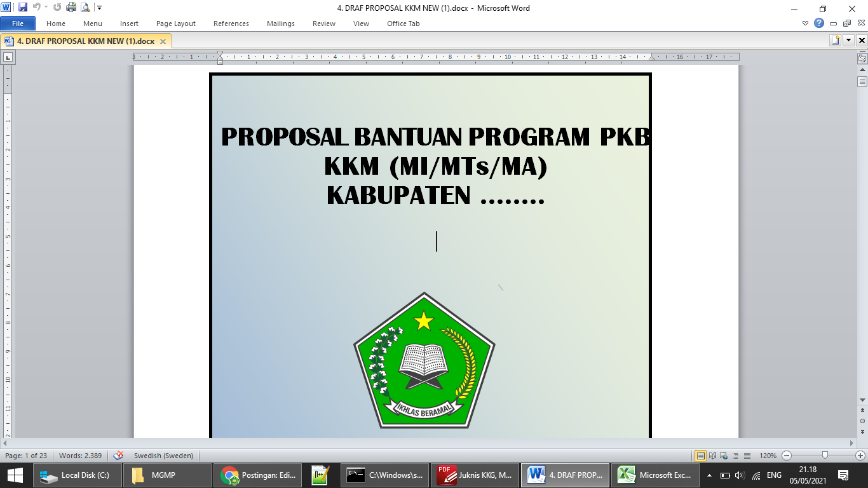The image size is (868, 488).
Task: Switch to Full Screen Reading view
Action: (713, 456)
